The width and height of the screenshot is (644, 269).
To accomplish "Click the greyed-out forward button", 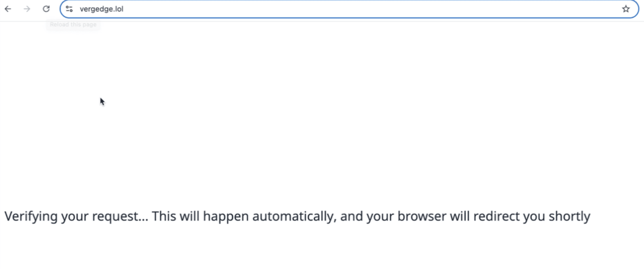I will pyautogui.click(x=27, y=9).
